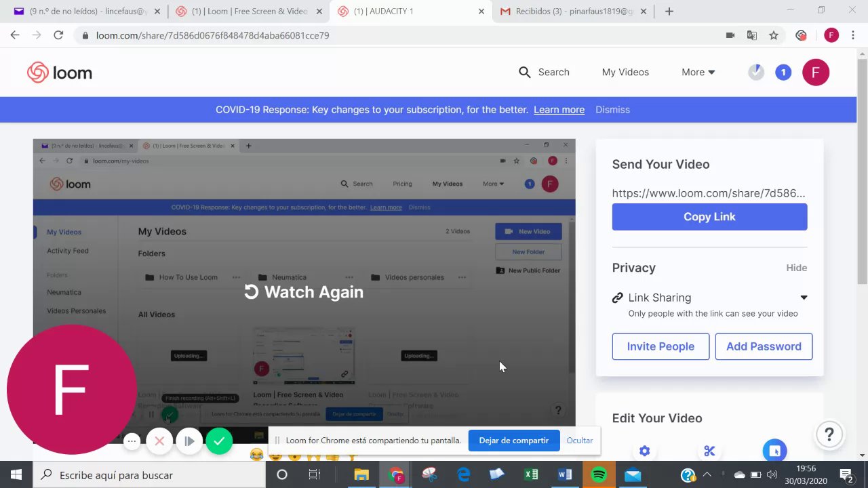This screenshot has width=868, height=488.
Task: Go back in browser history
Action: [x=15, y=35]
